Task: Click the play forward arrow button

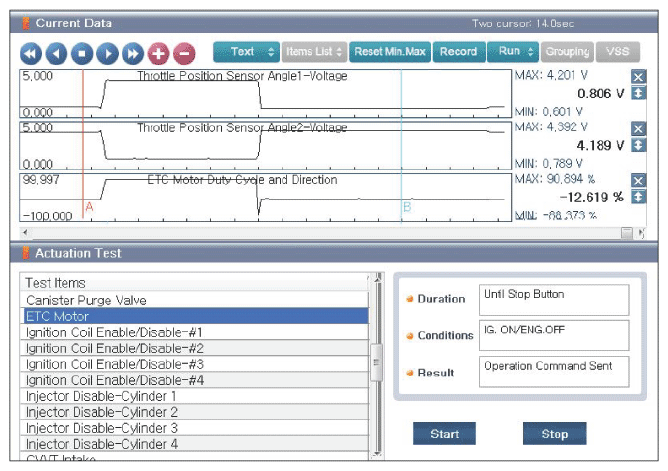Action: (x=107, y=54)
